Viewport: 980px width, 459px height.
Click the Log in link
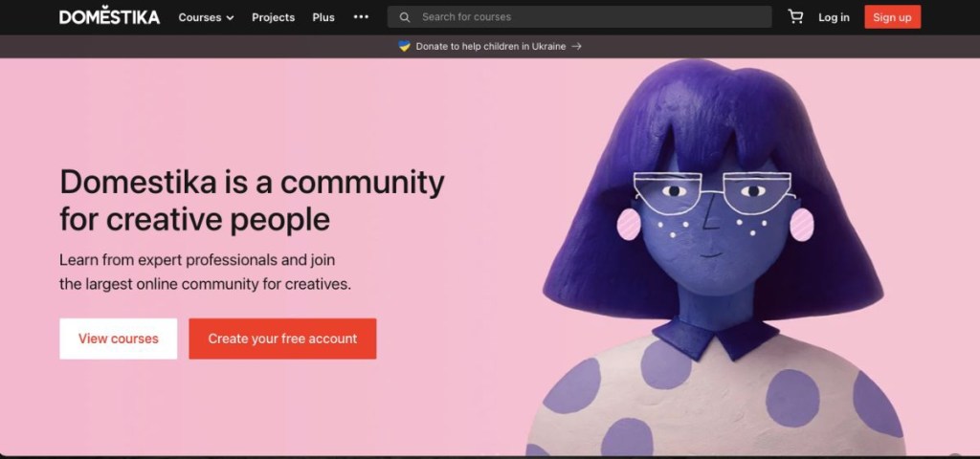pyautogui.click(x=834, y=17)
